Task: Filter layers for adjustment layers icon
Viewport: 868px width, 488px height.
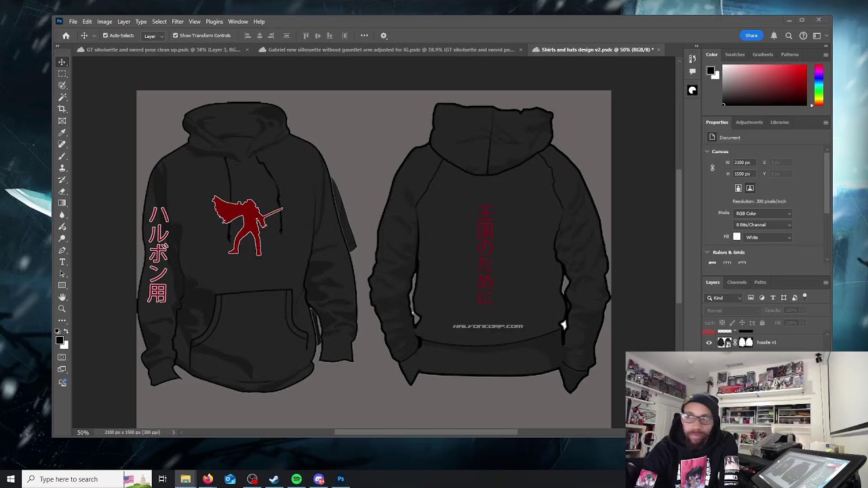Action: 762,298
